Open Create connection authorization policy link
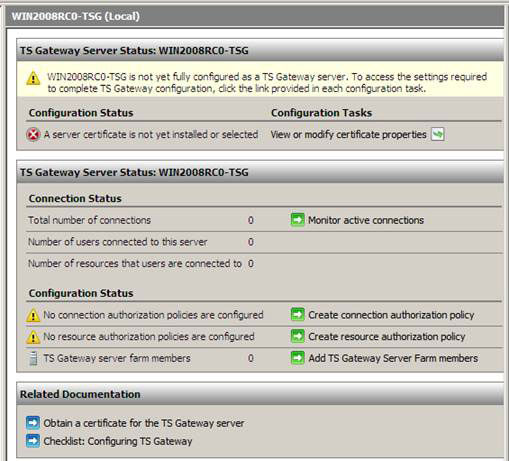The height and width of the screenshot is (461, 509). pos(391,315)
